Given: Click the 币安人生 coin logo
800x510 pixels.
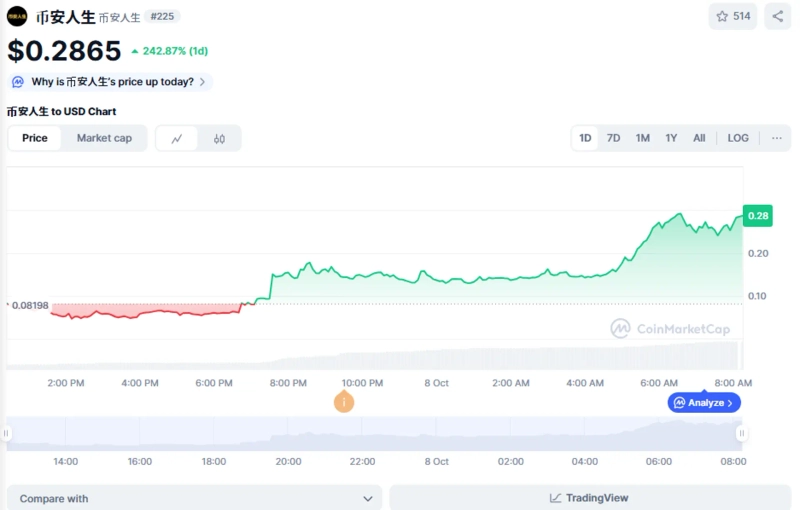Looking at the screenshot, I should pos(17,17).
